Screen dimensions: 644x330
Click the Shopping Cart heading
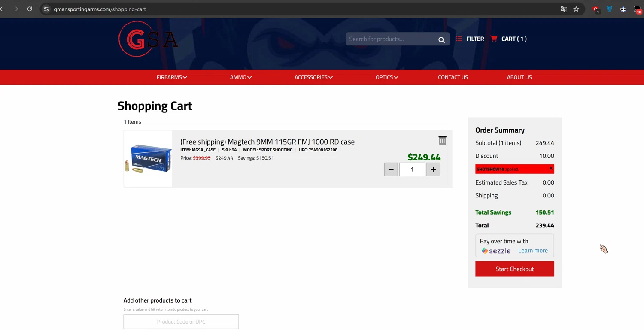click(x=155, y=106)
